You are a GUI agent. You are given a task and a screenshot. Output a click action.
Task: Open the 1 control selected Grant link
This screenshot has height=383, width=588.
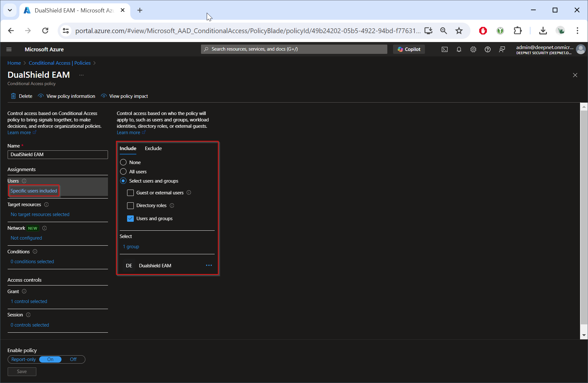click(29, 301)
